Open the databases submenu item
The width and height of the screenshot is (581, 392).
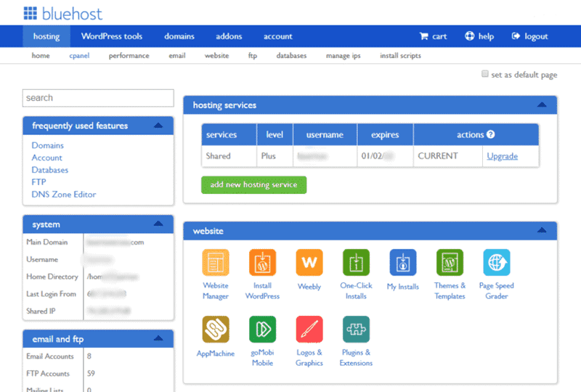pos(292,56)
